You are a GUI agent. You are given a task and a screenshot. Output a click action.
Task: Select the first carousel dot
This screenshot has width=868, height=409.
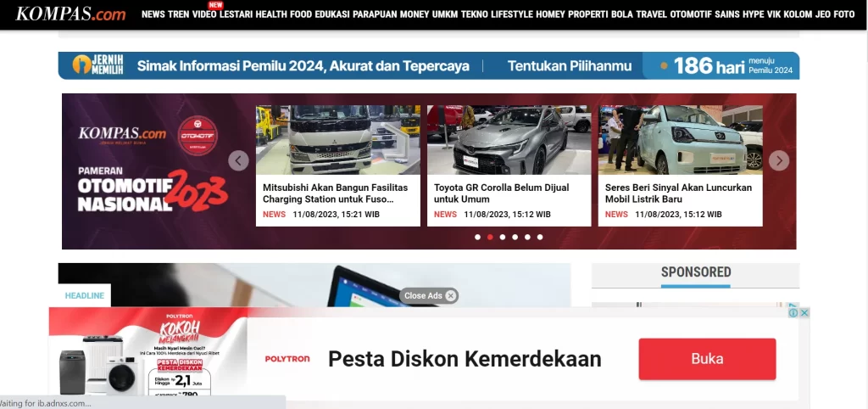coord(477,238)
